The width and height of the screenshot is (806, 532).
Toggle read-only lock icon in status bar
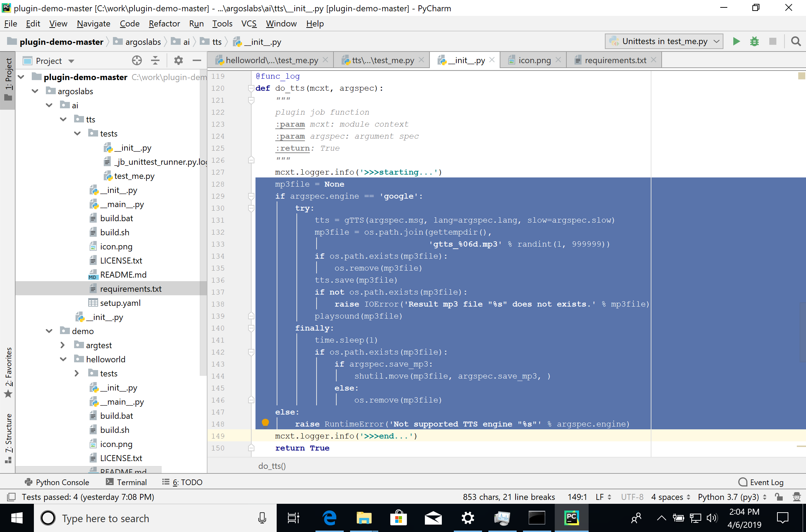coord(779,497)
